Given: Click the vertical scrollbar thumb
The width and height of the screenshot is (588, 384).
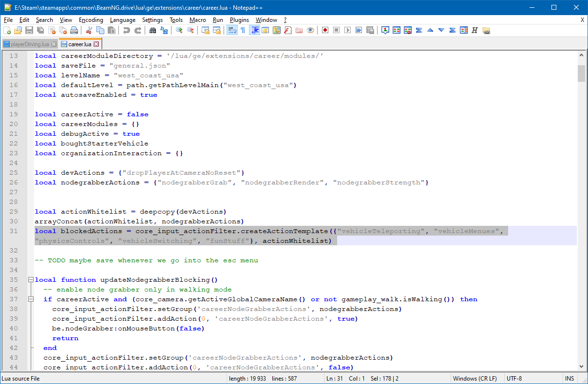Looking at the screenshot, I should 581,73.
